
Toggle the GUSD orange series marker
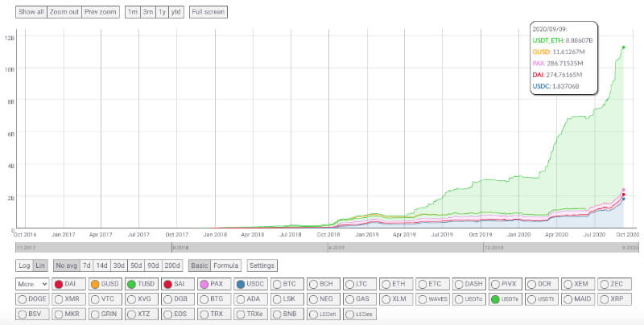[95, 284]
